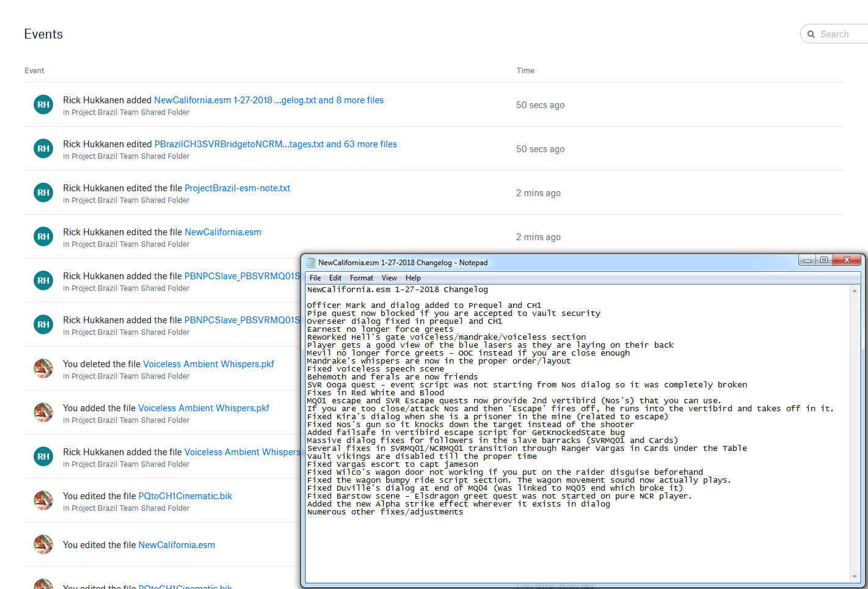Open Voiceless Ambient Whispers.pkf link in 'You added' row
The image size is (868, 589).
click(204, 408)
